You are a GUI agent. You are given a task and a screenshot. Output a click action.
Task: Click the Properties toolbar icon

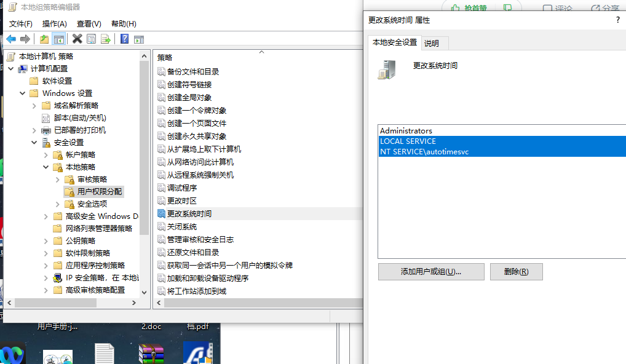point(92,39)
